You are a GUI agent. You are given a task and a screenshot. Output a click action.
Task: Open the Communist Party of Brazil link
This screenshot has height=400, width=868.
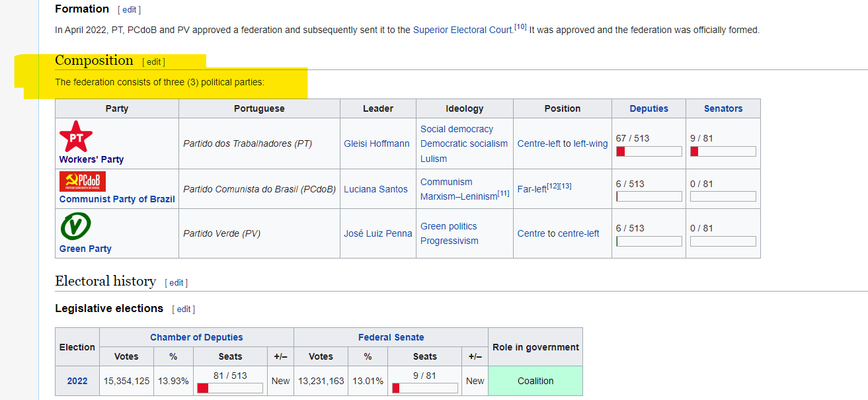(117, 199)
